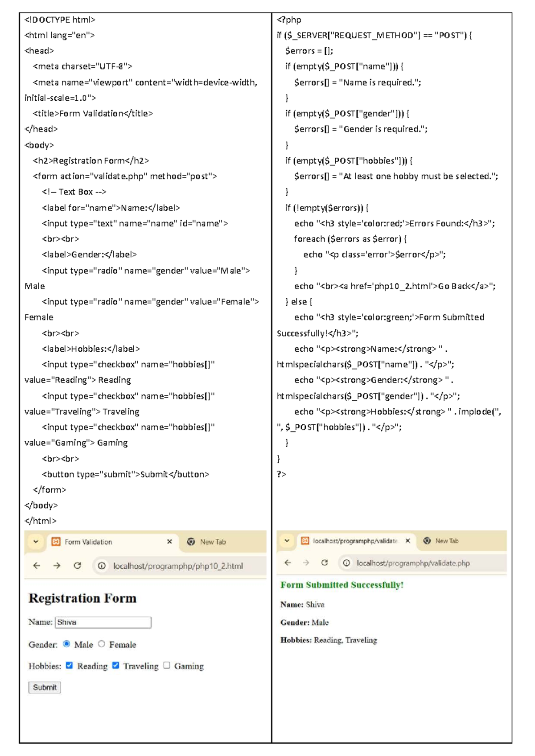The height and width of the screenshot is (756, 535).
Task: Click forward arrow in validate.php browser
Action: pos(306,563)
